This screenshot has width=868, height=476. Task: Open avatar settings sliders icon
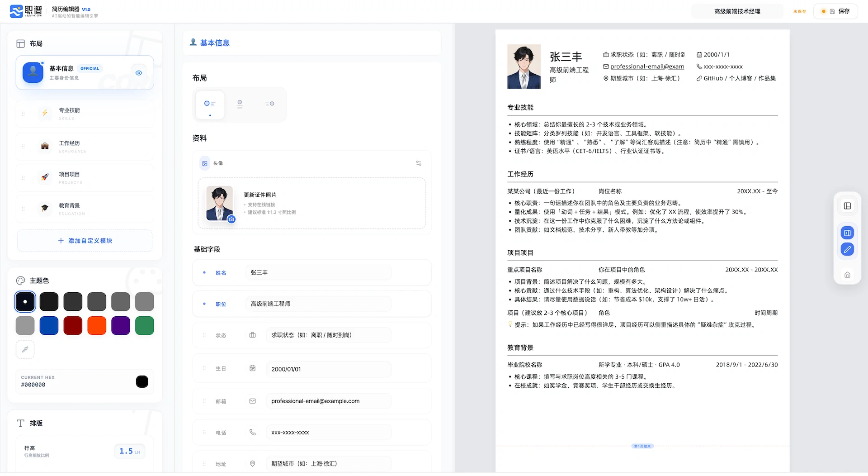[419, 163]
